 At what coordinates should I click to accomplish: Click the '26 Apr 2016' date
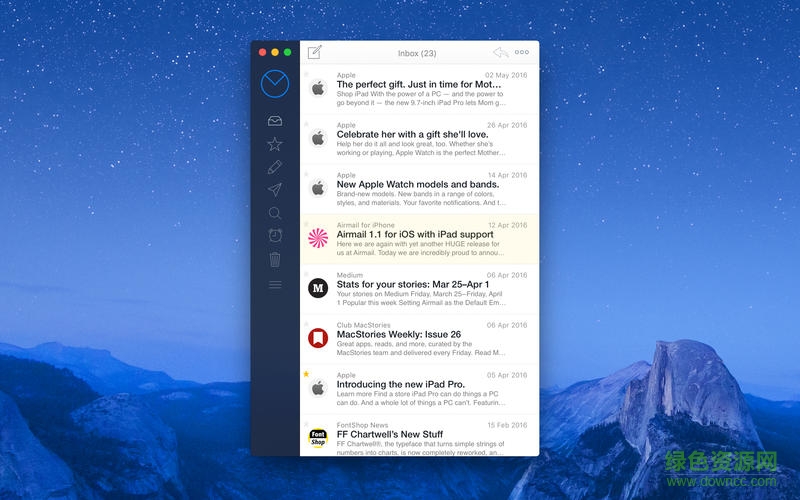click(x=507, y=125)
